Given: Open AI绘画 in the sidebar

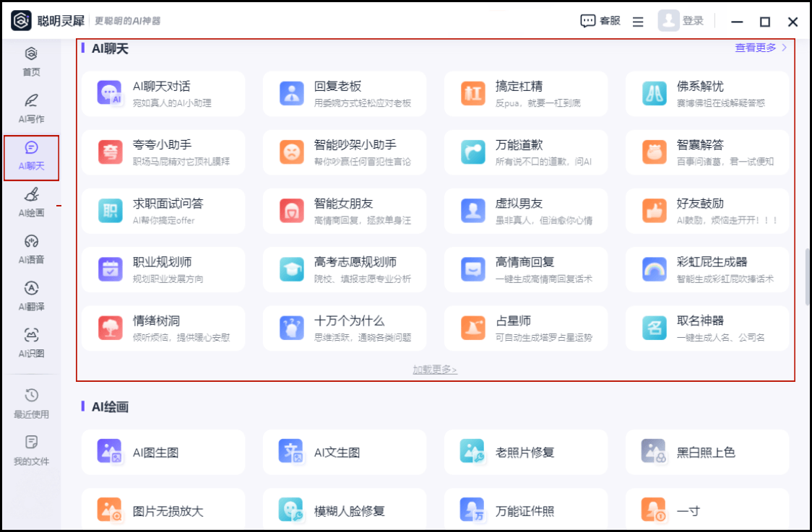Looking at the screenshot, I should point(31,202).
